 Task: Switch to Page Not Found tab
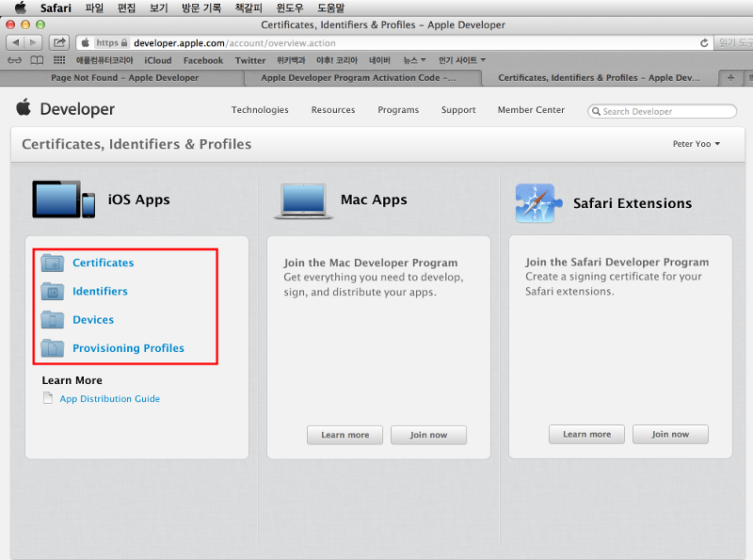[124, 77]
